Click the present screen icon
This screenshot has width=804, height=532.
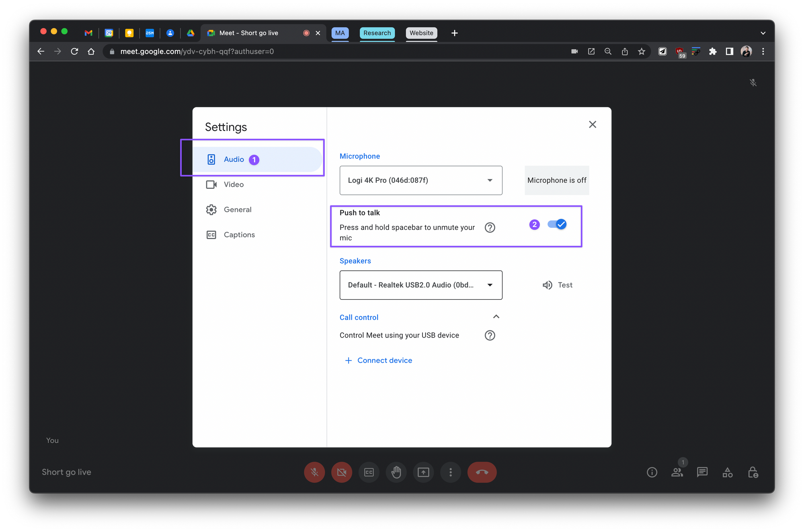[x=423, y=472]
